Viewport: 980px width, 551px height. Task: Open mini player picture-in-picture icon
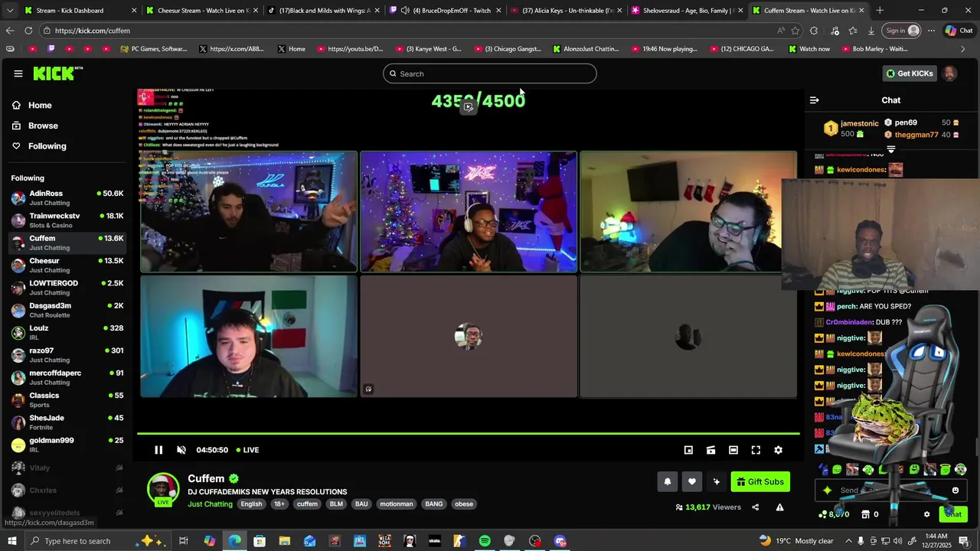[x=688, y=450]
